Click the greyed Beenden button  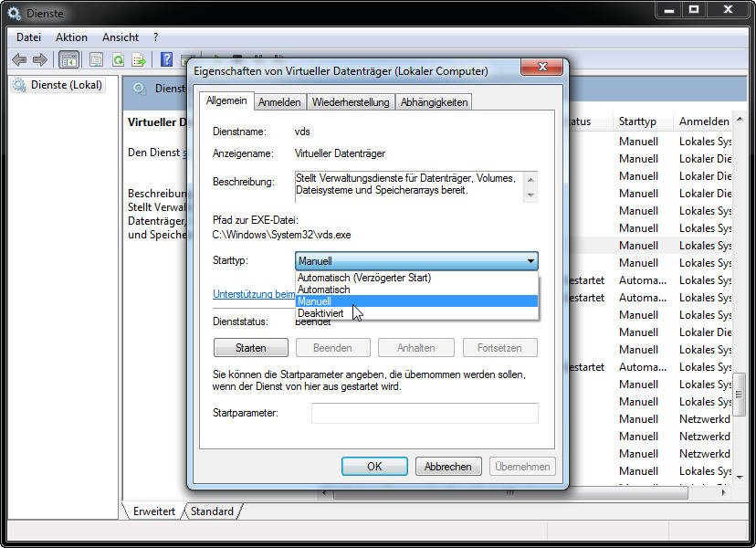click(332, 348)
